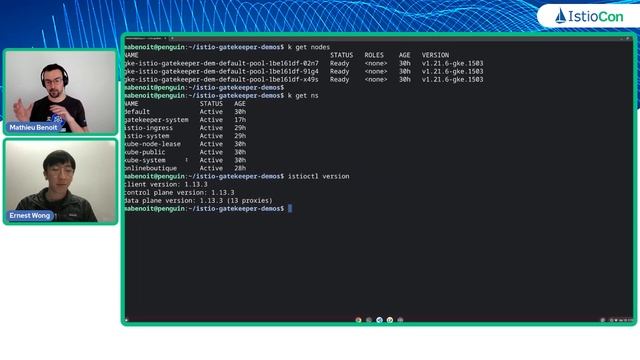Image resolution: width=640 pixels, height=360 pixels.
Task: Click the 'kube-public' namespace row
Action: (185, 152)
